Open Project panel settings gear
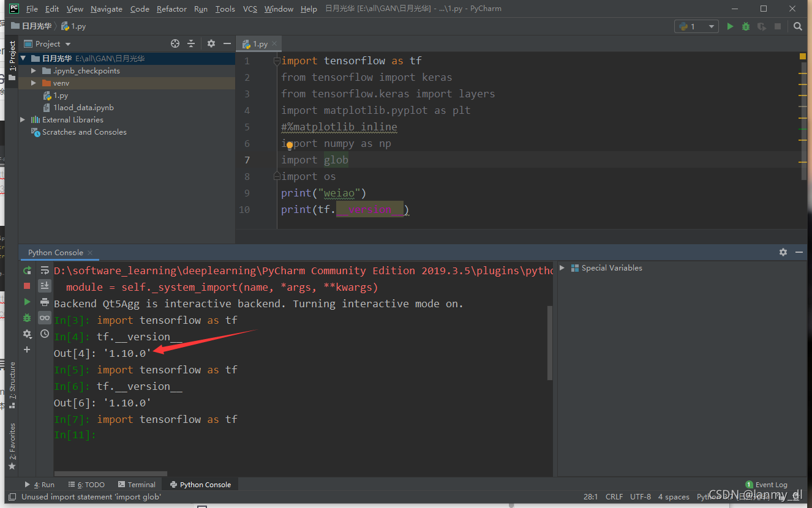This screenshot has height=508, width=812. [x=211, y=43]
